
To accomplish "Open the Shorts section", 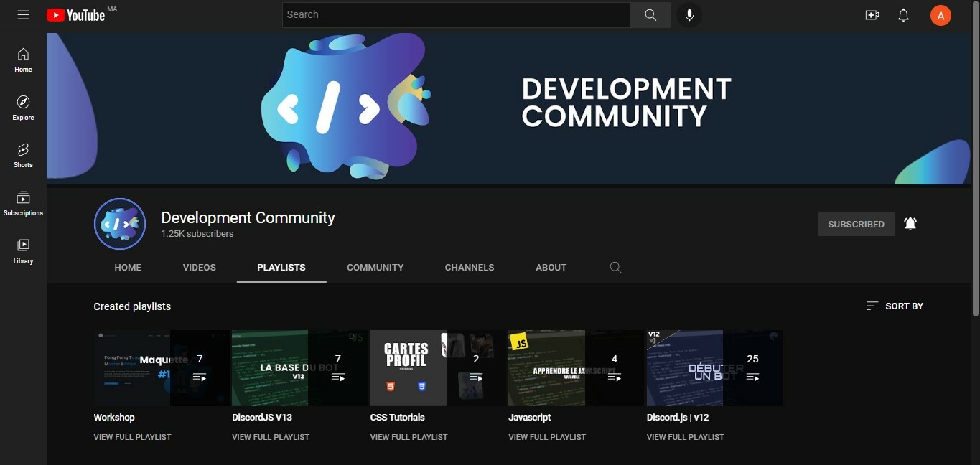I will click(22, 154).
